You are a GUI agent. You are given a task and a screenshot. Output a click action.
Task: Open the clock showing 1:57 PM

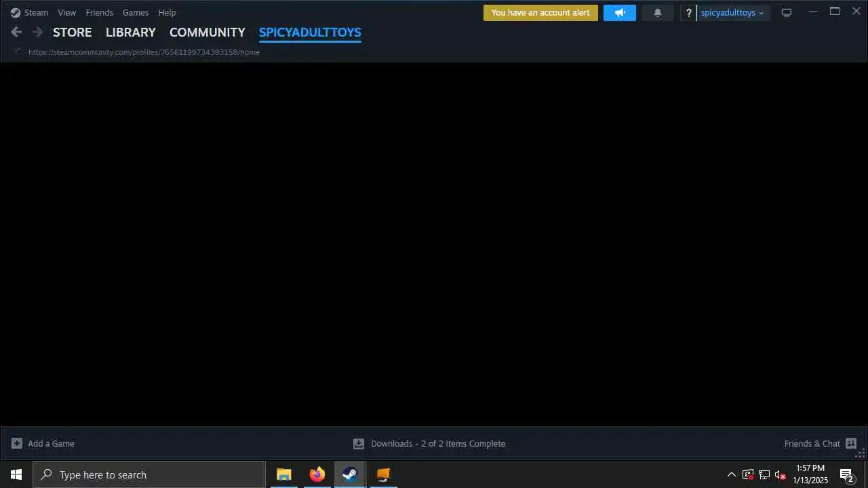pyautogui.click(x=810, y=474)
